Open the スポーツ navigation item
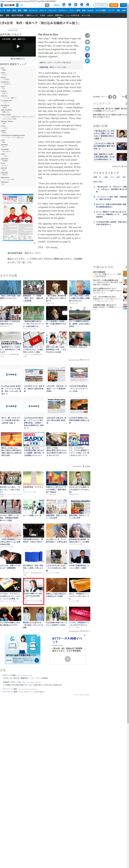The width and height of the screenshot is (129, 868). [x=43, y=10]
